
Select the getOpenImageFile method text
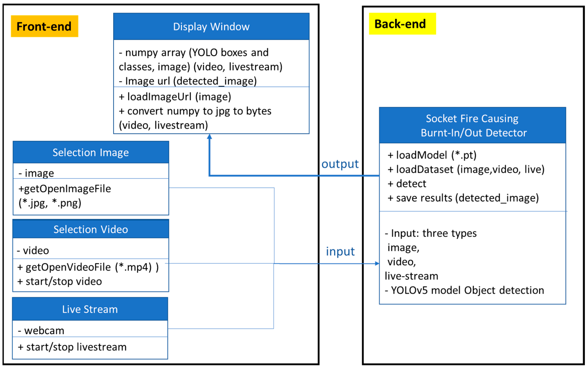click(x=65, y=189)
